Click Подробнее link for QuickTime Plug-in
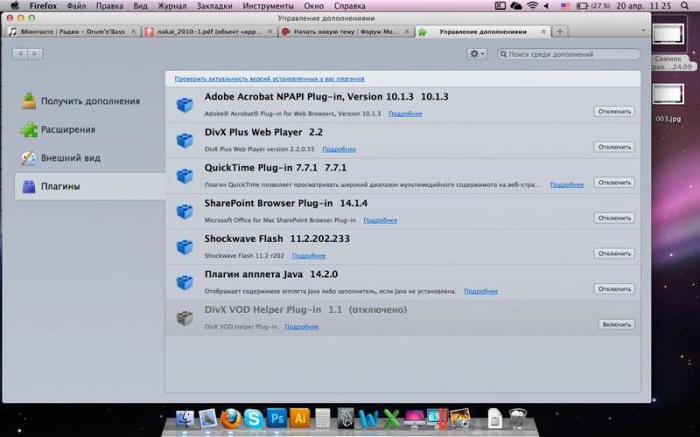700x437 pixels. coord(567,184)
